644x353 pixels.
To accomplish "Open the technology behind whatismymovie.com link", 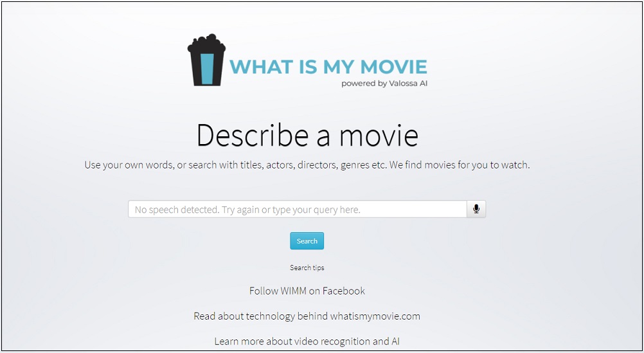I will click(x=307, y=316).
